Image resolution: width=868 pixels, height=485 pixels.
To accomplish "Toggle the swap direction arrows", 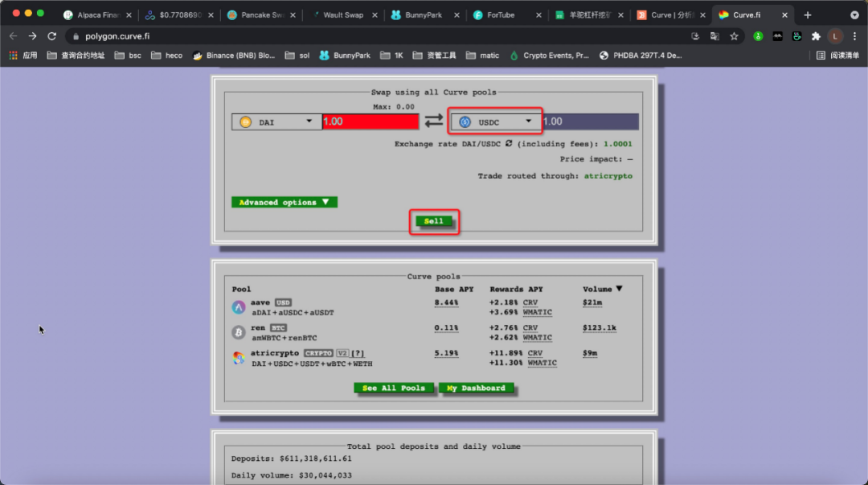I will tap(434, 121).
